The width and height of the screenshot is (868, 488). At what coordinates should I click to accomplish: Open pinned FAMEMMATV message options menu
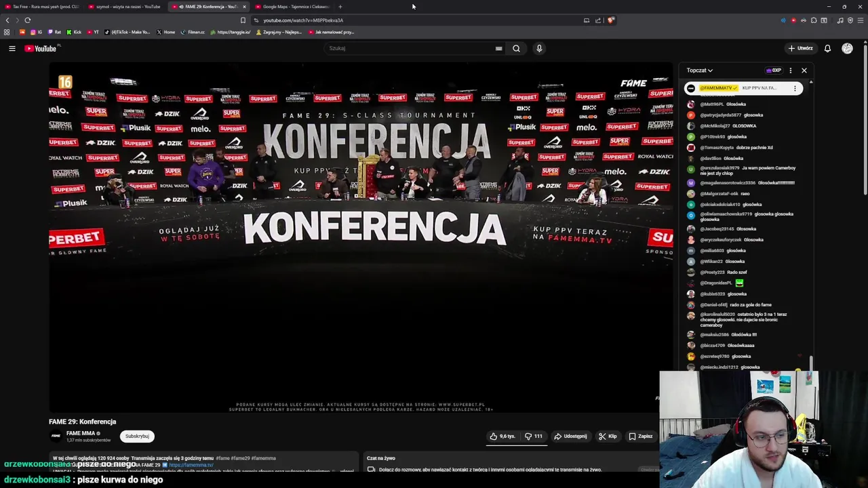[795, 88]
